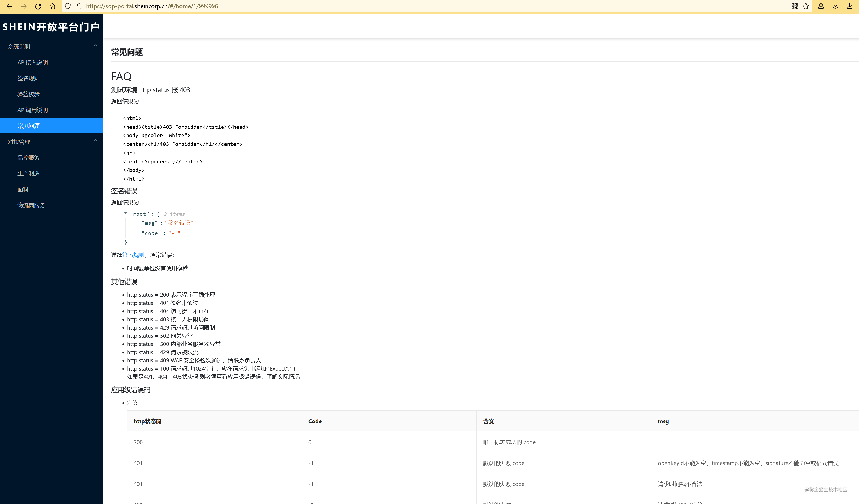Click the shield tracking protection icon
The width and height of the screenshot is (859, 504).
68,6
